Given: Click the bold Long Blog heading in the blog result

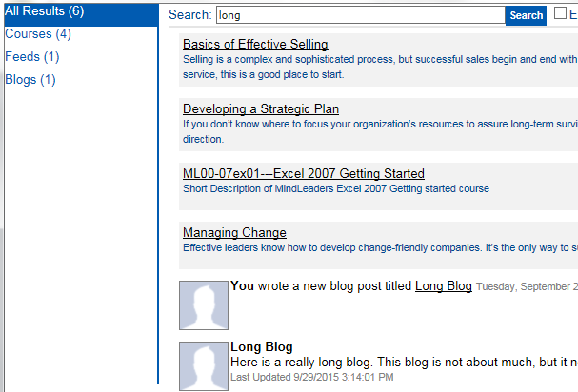Looking at the screenshot, I should [262, 347].
